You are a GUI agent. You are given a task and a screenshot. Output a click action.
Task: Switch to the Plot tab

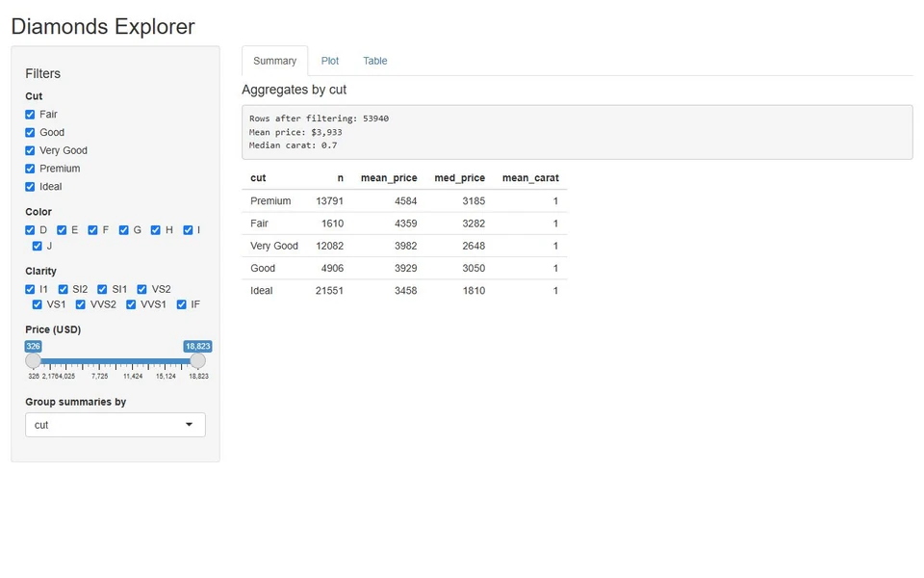pos(330,61)
